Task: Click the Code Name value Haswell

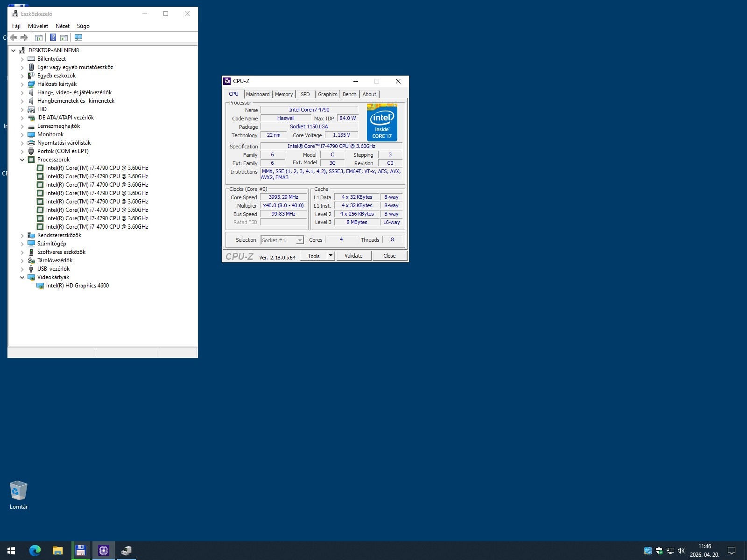Action: 286,119
